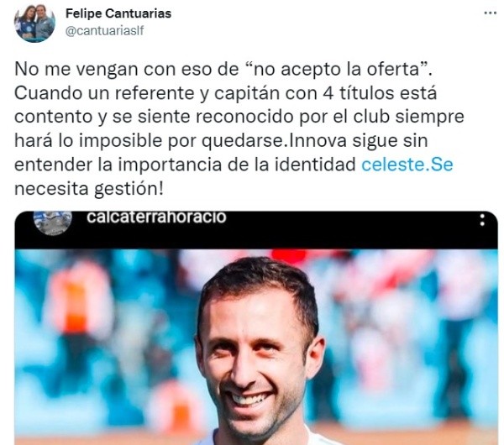This screenshot has height=445, width=504.
Task: Open the Felipe Cantuarias display name
Action: point(118,13)
